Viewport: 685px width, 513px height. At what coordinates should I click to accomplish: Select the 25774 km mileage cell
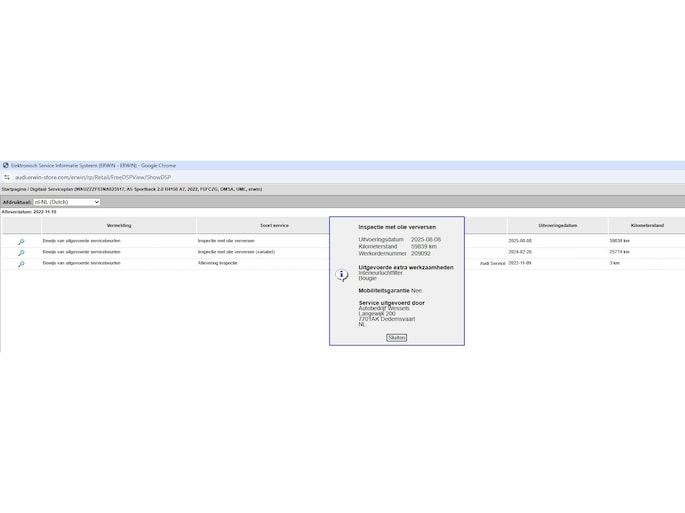point(620,252)
